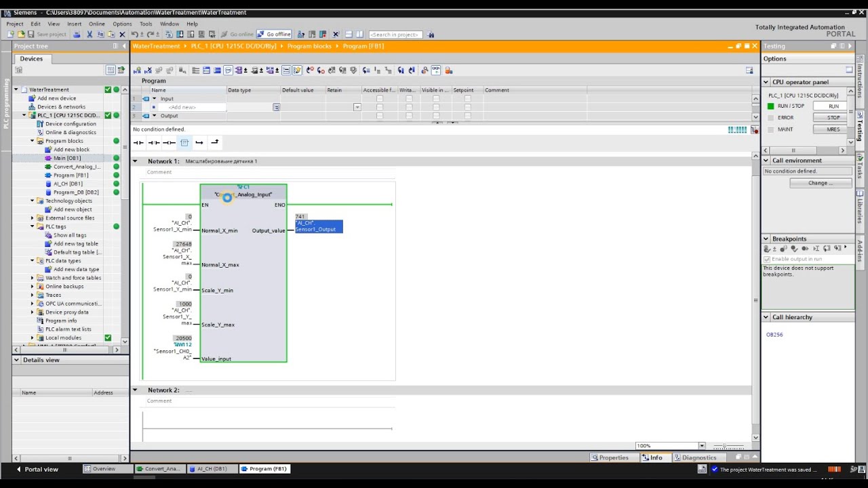This screenshot has width=868, height=488.
Task: Insert a normally open contact
Action: (138, 142)
